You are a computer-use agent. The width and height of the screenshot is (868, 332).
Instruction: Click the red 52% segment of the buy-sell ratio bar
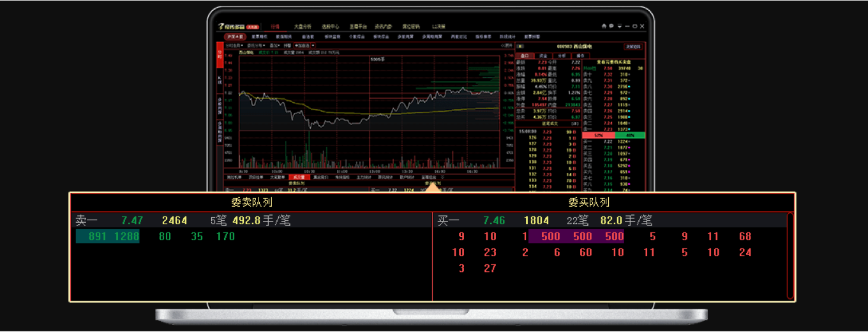[599, 135]
